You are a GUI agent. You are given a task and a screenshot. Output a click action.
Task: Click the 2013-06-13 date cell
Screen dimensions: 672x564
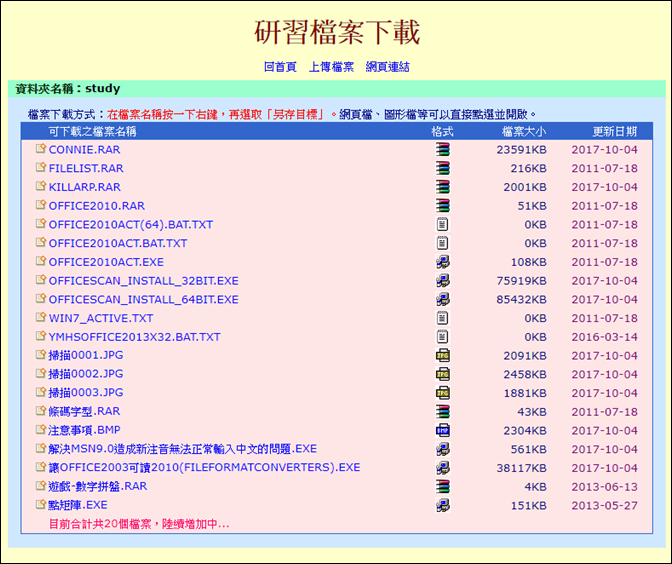604,486
